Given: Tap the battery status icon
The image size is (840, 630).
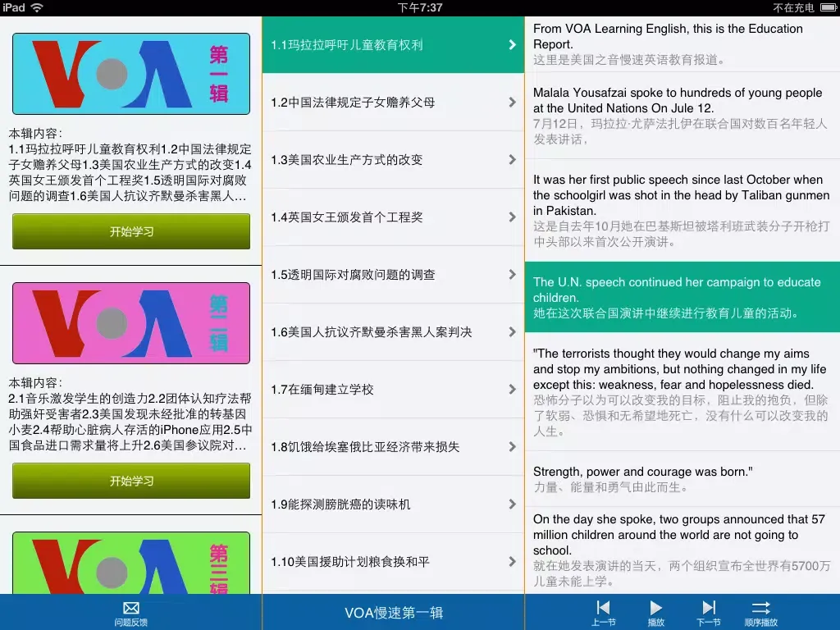Looking at the screenshot, I should tap(827, 7).
